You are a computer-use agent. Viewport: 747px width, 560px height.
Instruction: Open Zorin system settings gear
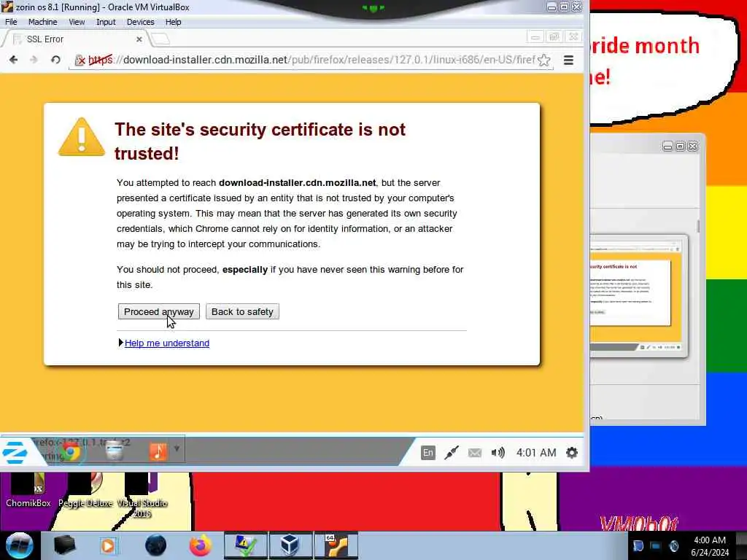pyautogui.click(x=572, y=452)
